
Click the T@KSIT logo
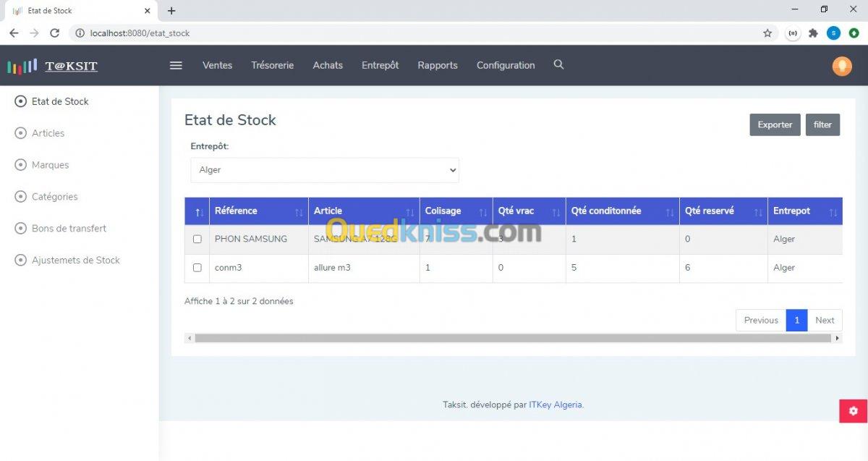click(x=53, y=67)
